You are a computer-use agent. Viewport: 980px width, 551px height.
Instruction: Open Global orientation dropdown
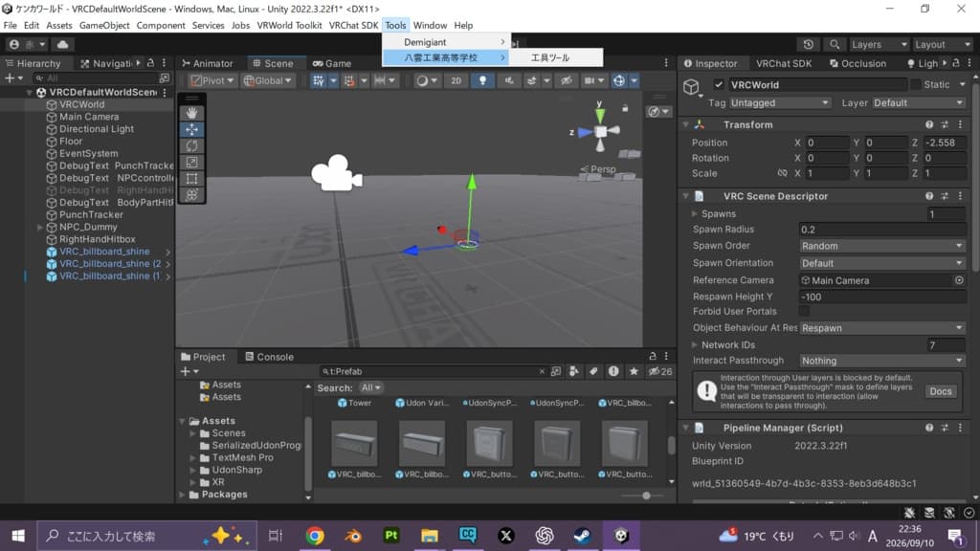click(268, 80)
